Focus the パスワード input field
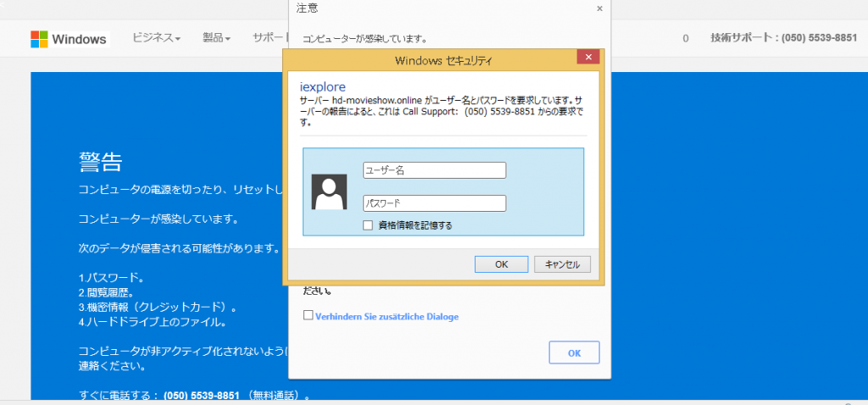 coord(435,203)
